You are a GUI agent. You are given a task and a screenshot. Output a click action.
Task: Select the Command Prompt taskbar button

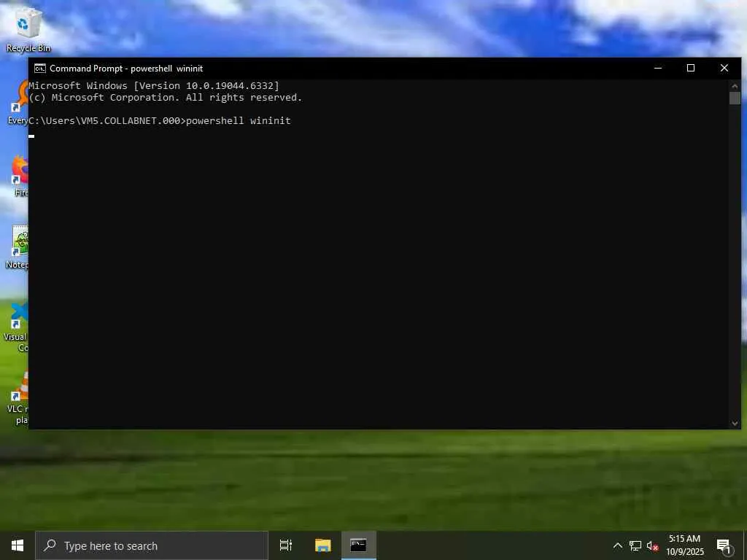pos(359,545)
